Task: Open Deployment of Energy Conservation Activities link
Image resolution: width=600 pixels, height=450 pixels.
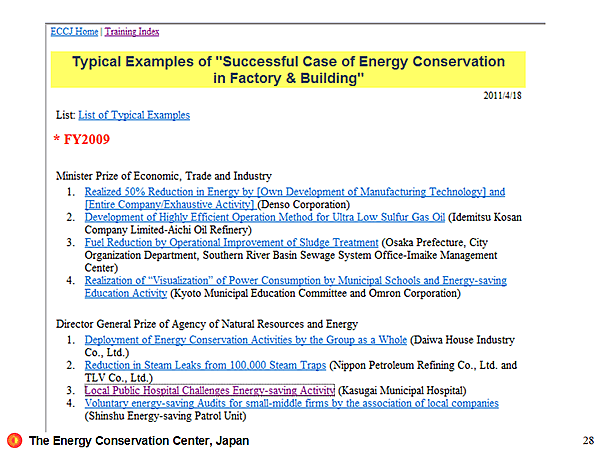Action: point(245,340)
